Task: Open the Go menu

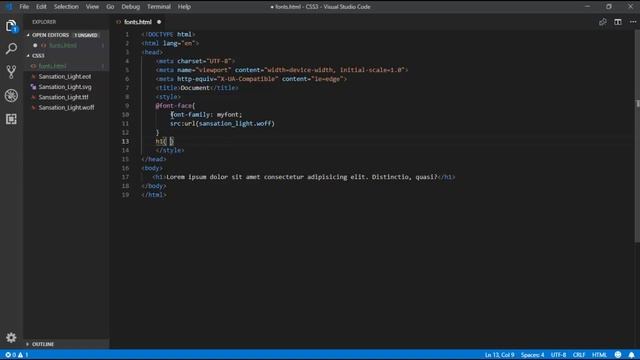Action: pos(110,7)
